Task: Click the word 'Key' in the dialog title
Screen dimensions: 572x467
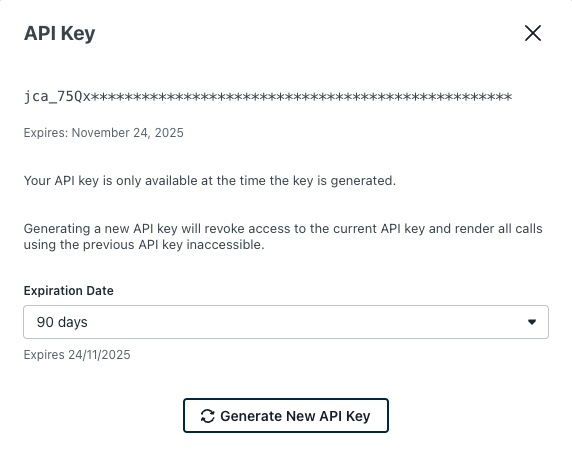Action: pos(78,34)
